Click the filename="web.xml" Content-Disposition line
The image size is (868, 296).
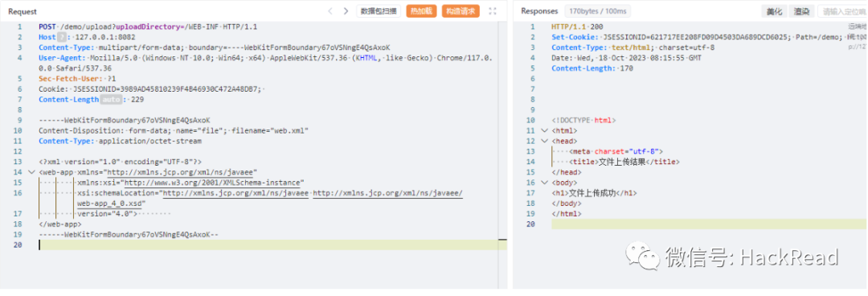[x=174, y=131]
